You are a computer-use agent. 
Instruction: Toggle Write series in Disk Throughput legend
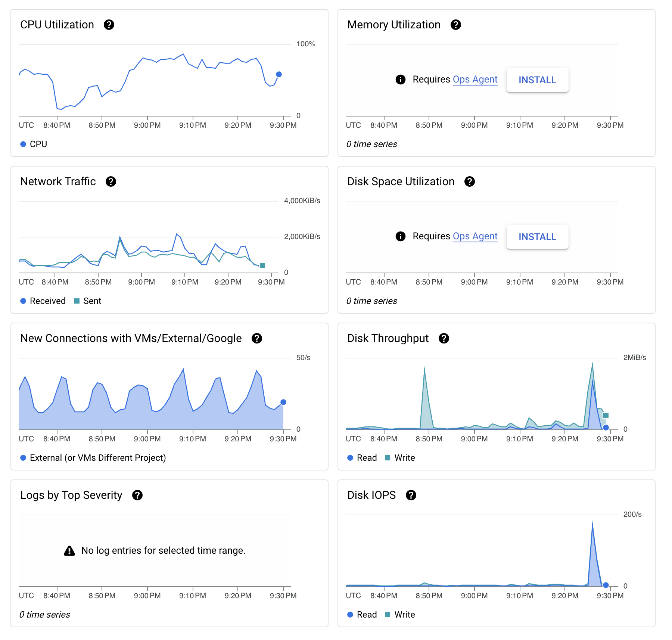(400, 458)
